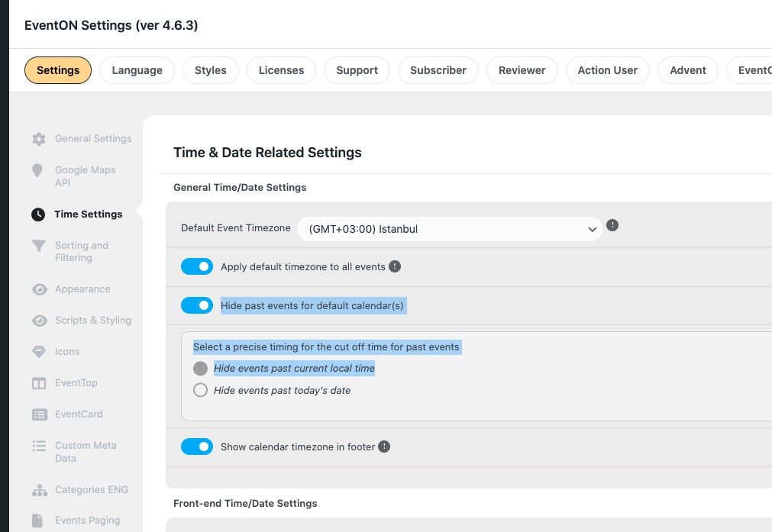Toggle Show calendar timezone in footer
The image size is (772, 532).
pos(197,447)
